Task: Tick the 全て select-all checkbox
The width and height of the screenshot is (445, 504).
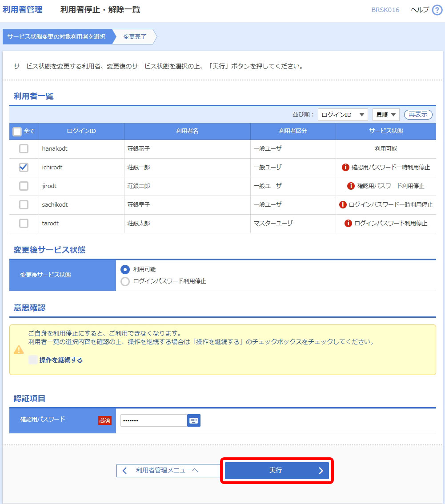Action: (x=17, y=132)
